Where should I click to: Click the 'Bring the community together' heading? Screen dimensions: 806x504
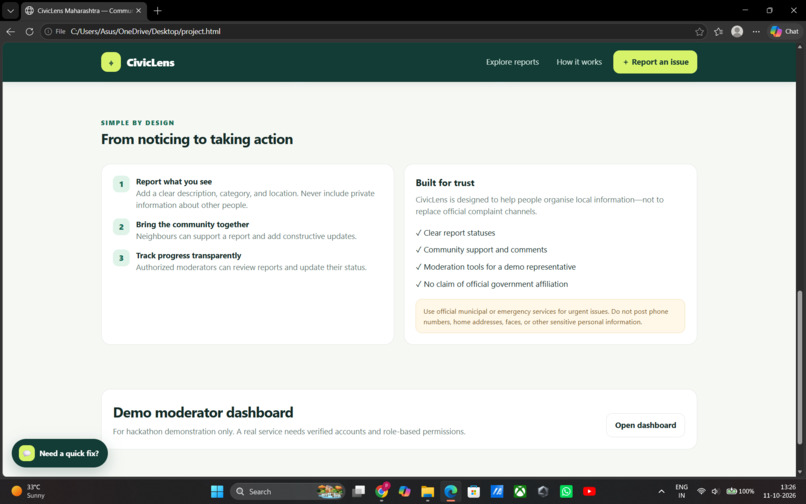(192, 224)
